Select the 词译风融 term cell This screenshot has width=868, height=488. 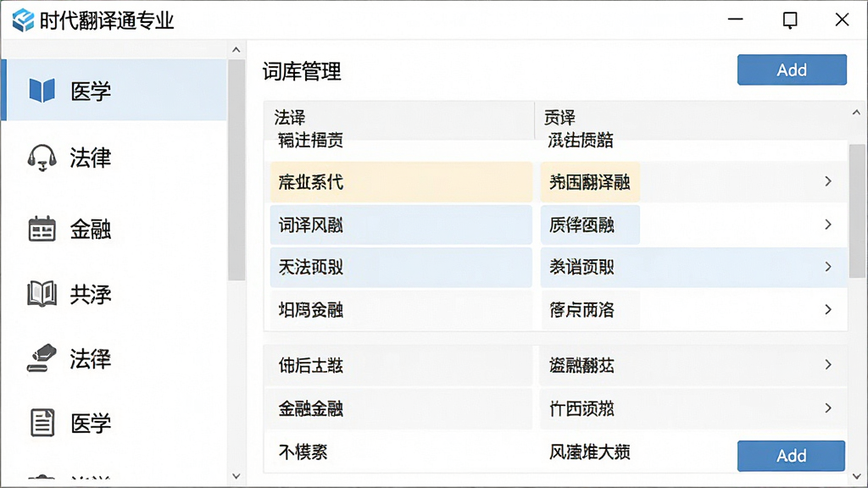click(x=401, y=225)
